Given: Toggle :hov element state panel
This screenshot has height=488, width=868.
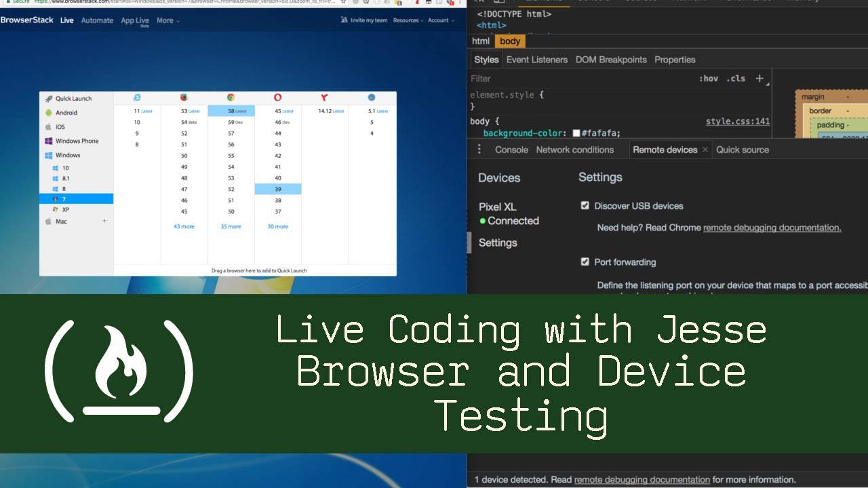Looking at the screenshot, I should click(x=709, y=79).
